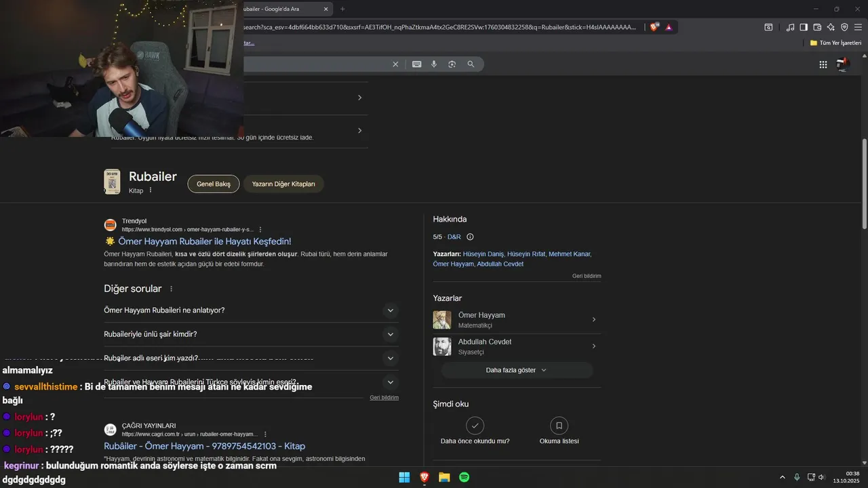
Task: Open 'Ömer Hayyam Rubailer ile Hayatı Keşfedin!' link
Action: pyautogui.click(x=205, y=241)
